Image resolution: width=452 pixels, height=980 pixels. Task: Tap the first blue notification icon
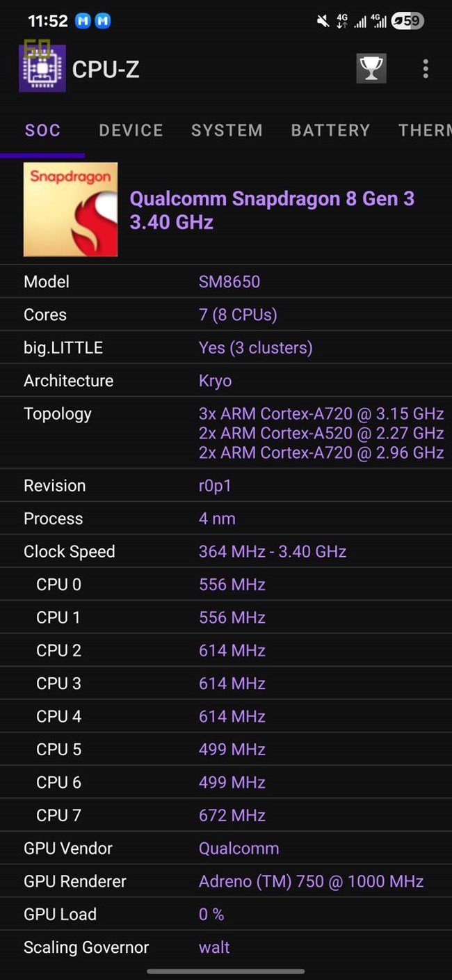click(x=83, y=21)
